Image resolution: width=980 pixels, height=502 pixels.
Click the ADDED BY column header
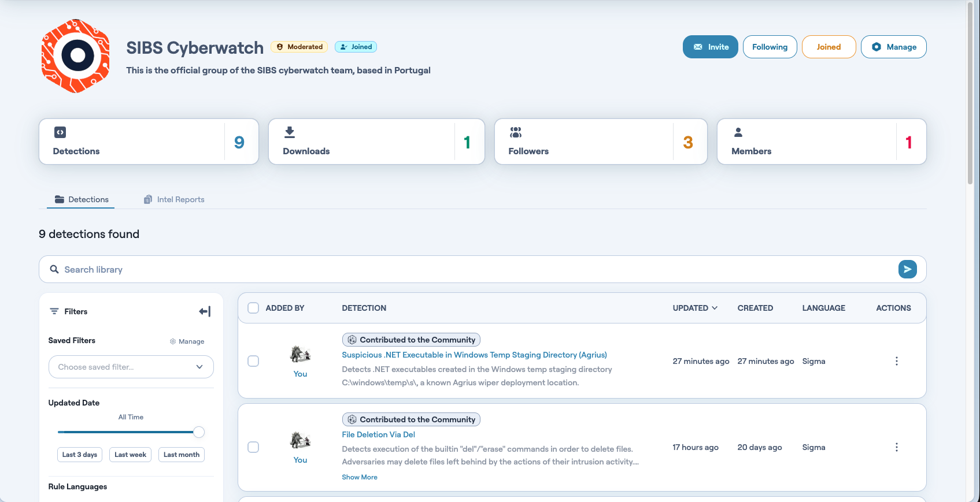pyautogui.click(x=285, y=308)
